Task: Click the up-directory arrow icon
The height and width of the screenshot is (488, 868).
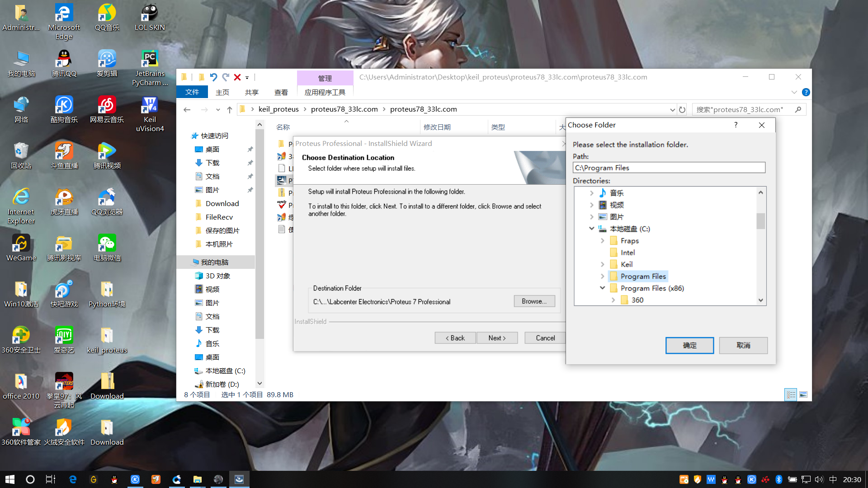Action: 230,109
